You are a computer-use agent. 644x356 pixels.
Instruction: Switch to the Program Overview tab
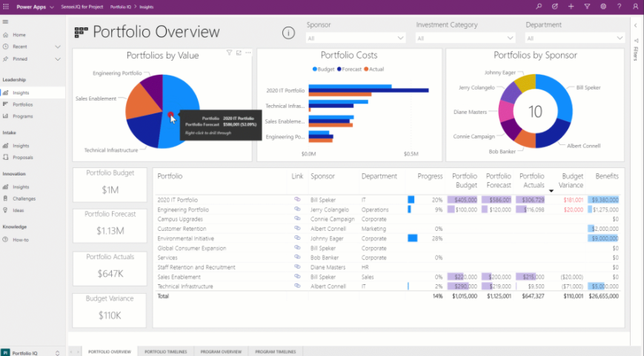tap(221, 352)
